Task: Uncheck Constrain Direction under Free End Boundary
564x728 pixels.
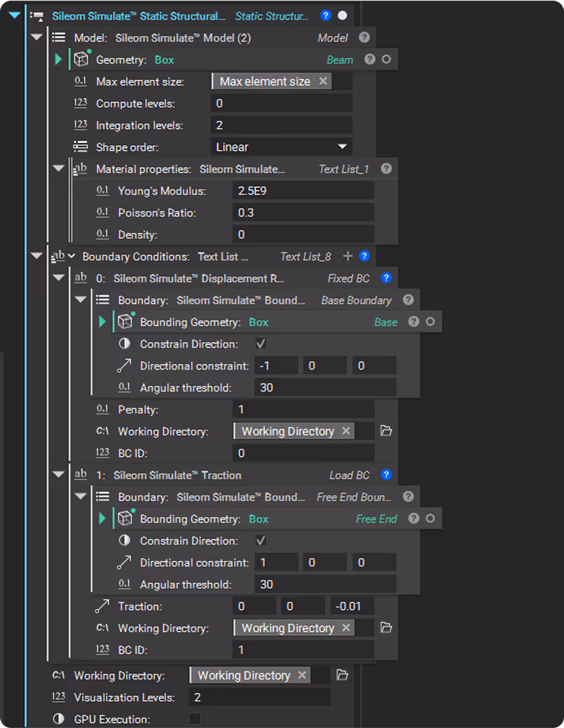Action: [261, 541]
